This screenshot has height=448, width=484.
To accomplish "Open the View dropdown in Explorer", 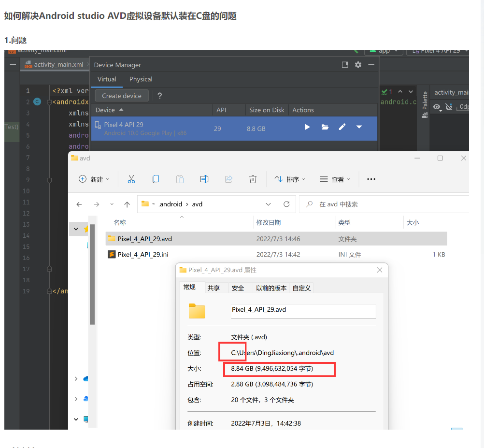I will pyautogui.click(x=335, y=179).
